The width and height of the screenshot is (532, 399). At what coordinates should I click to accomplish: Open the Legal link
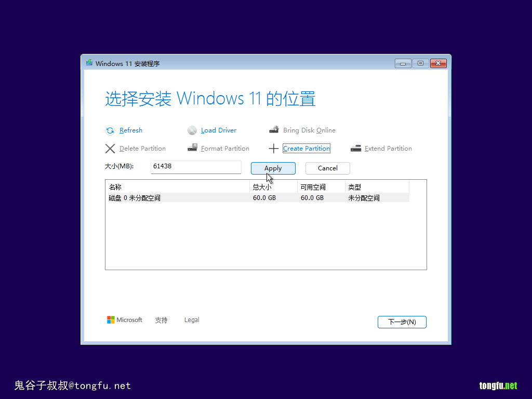click(x=192, y=320)
